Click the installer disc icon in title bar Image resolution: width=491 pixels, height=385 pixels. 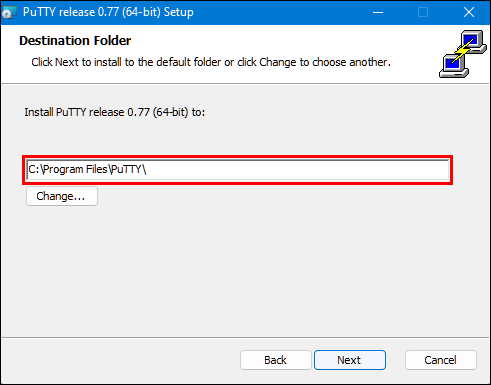pyautogui.click(x=9, y=13)
